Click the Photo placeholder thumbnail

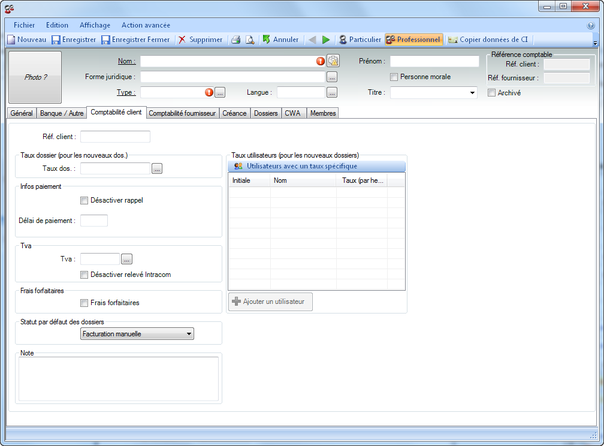coord(37,76)
